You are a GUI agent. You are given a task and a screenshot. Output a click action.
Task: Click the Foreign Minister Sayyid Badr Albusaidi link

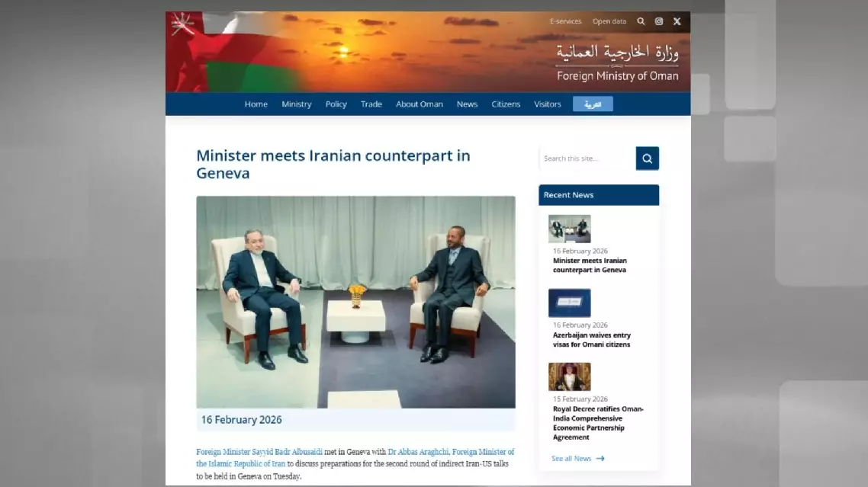tap(259, 452)
